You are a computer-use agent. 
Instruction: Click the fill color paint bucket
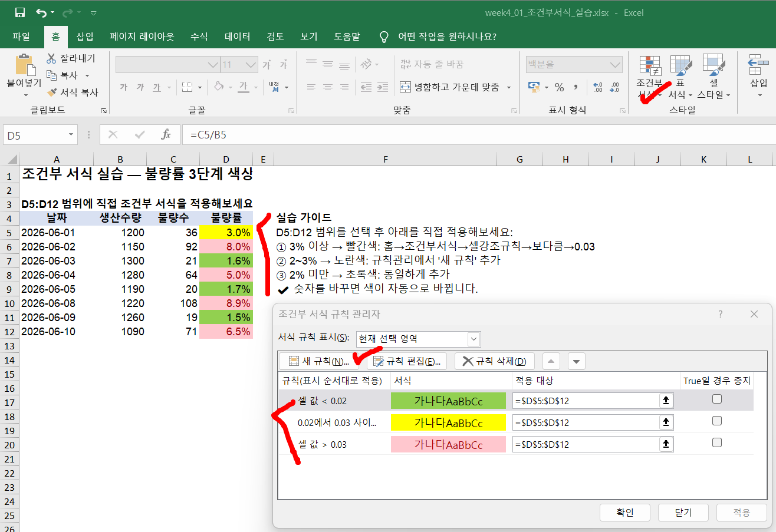(219, 87)
